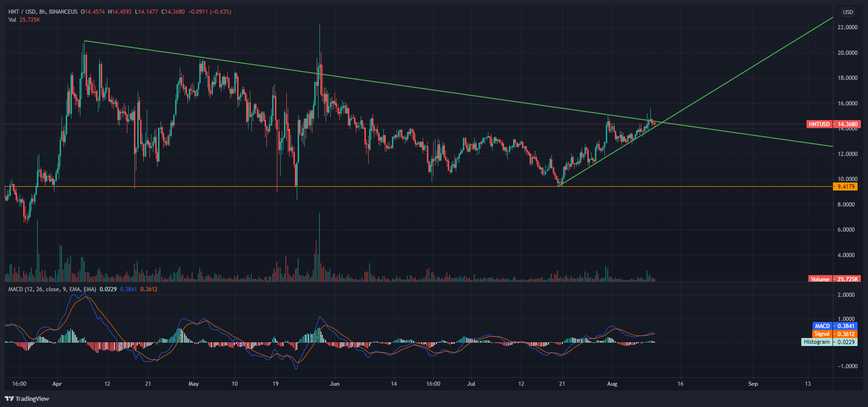Click the MACD 2.0000 axis label
This screenshot has width=868, height=407.
846,295
